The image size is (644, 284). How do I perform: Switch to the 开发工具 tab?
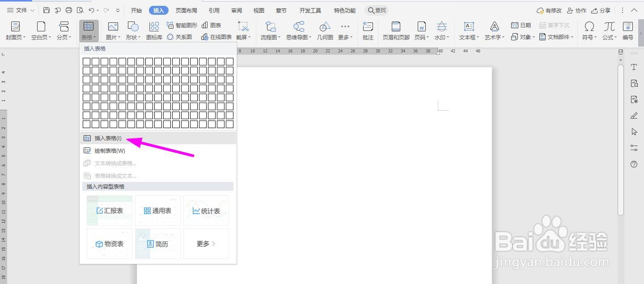click(x=310, y=10)
